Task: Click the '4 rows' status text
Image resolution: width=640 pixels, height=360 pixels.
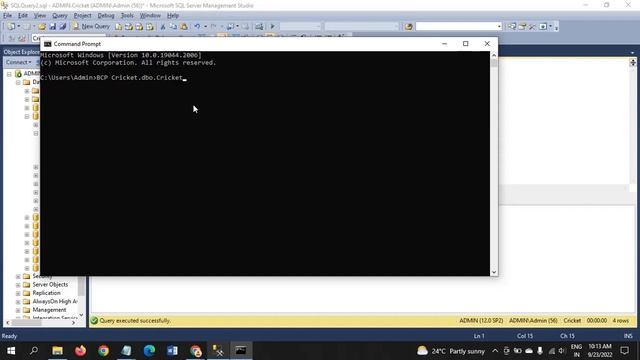Action: tap(620, 321)
